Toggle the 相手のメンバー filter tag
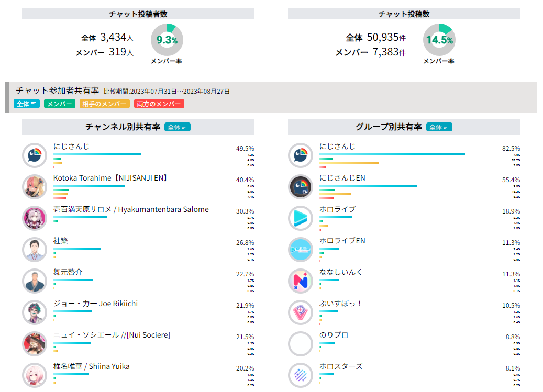The height and width of the screenshot is (392, 543). pyautogui.click(x=104, y=104)
